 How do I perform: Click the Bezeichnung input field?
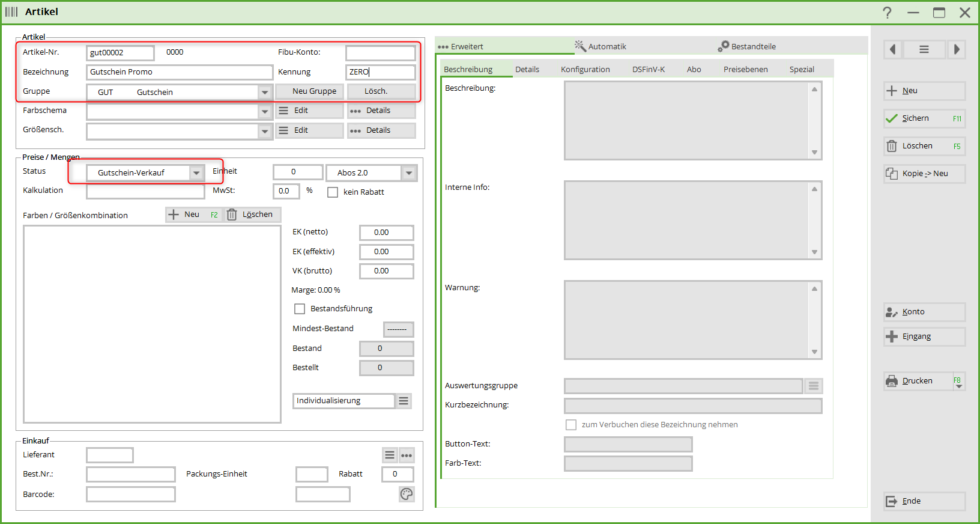tap(179, 72)
